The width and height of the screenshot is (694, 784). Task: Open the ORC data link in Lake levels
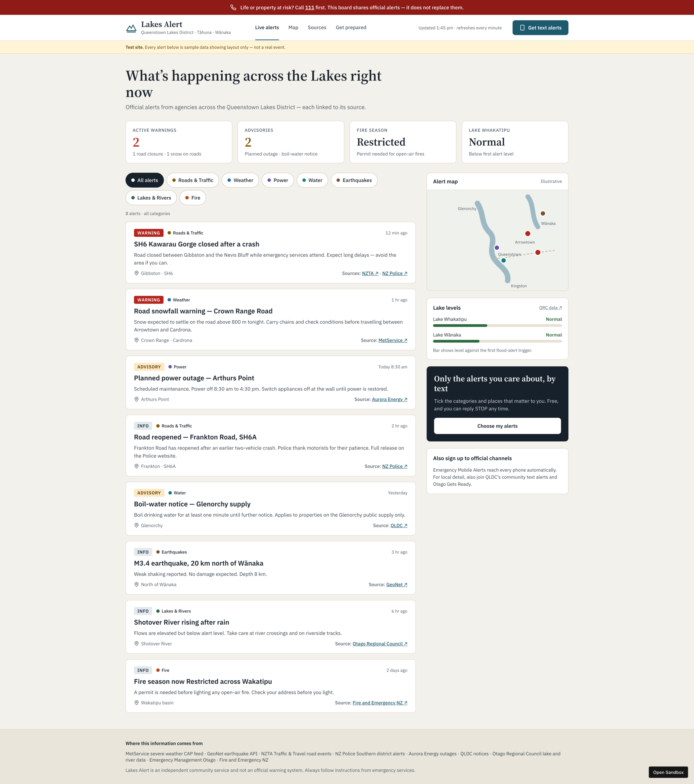pos(550,307)
